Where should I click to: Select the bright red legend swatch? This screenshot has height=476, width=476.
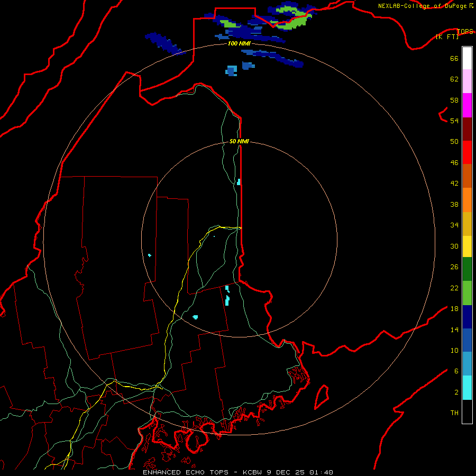[x=467, y=152]
